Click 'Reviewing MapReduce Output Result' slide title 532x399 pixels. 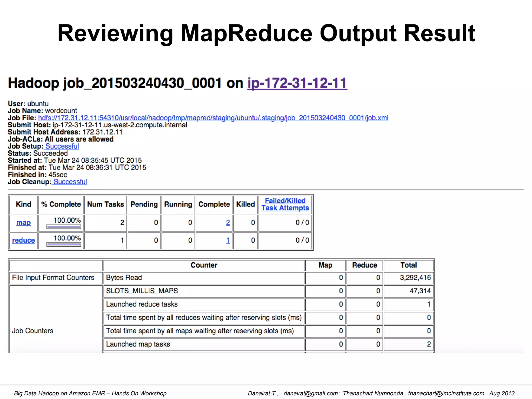pos(267,33)
